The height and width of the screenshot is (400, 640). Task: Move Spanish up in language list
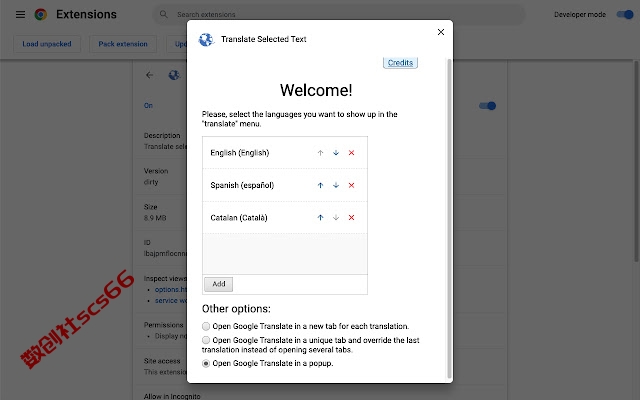tap(320, 185)
